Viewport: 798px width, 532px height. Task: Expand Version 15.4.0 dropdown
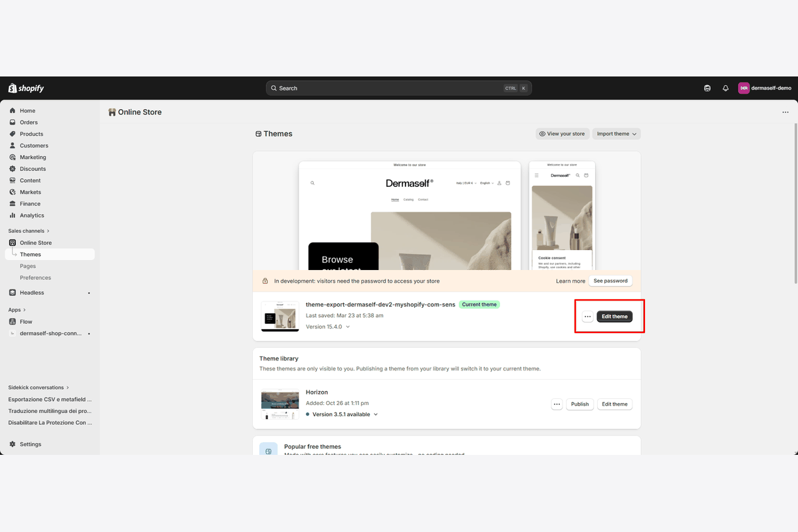[x=328, y=327]
